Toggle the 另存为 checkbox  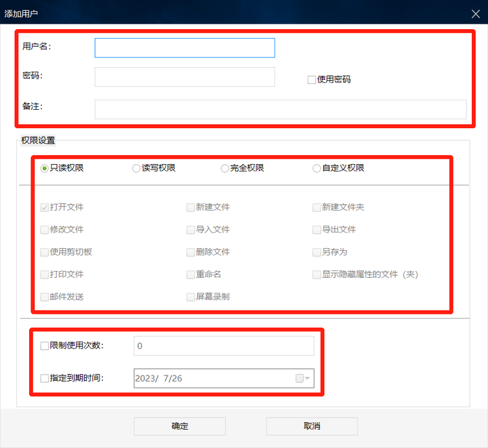(317, 252)
